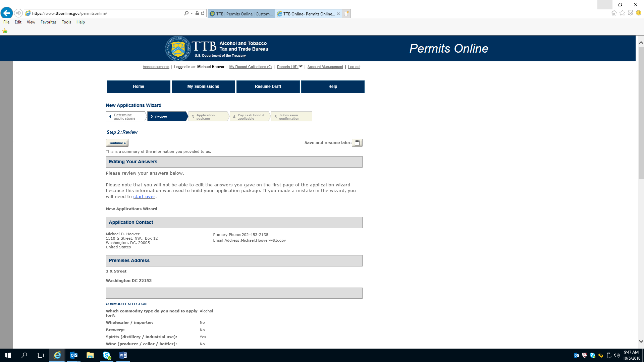Viewport: 644px width, 362px height.
Task: Click the page scrollbar down arrow
Action: (641, 342)
